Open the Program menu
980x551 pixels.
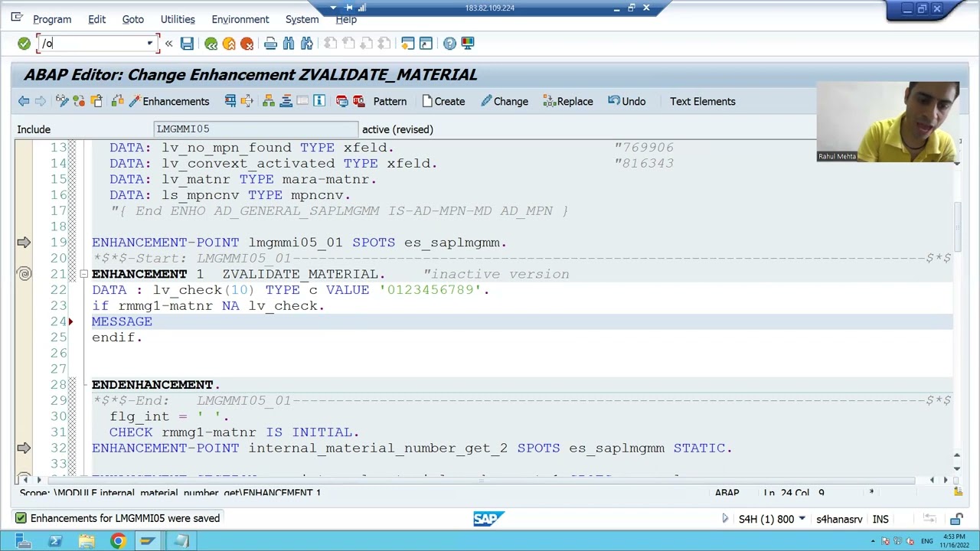tap(52, 19)
